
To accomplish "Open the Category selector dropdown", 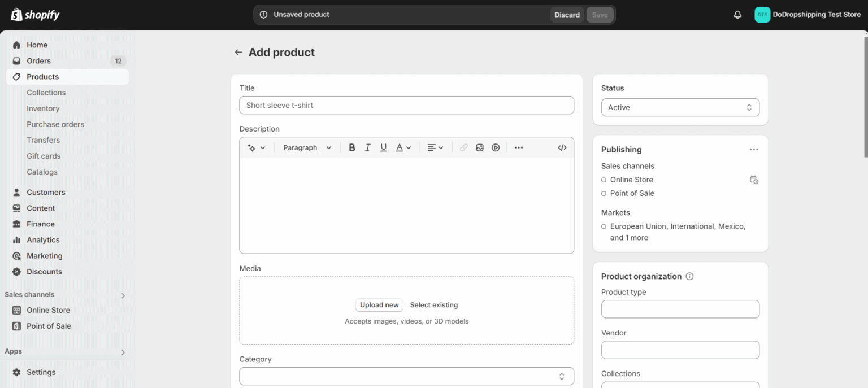I will (406, 376).
